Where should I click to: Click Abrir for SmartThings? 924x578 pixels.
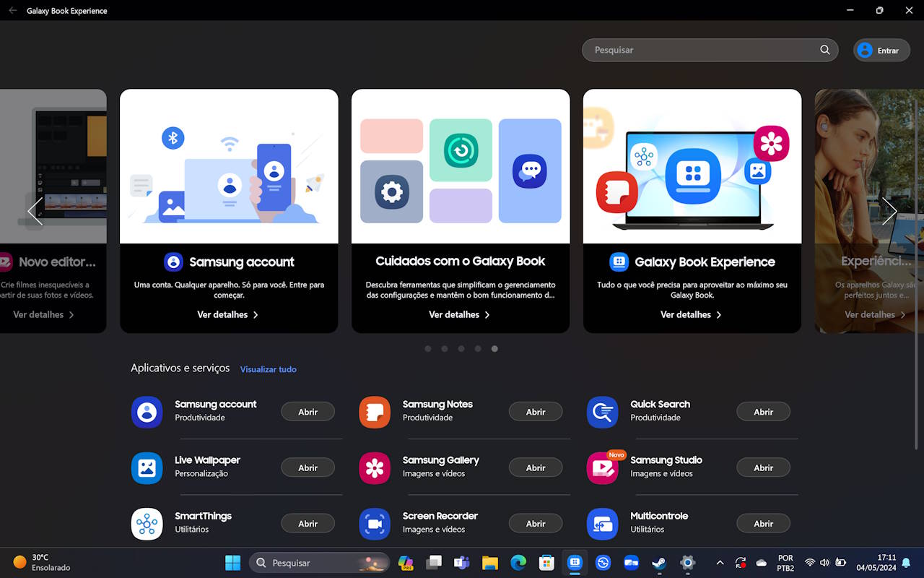coord(308,524)
